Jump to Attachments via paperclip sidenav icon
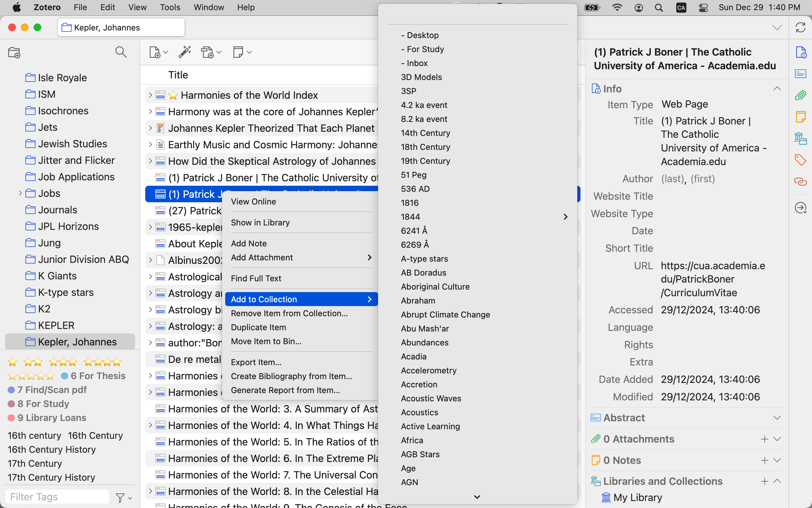This screenshot has width=812, height=508. click(x=801, y=96)
